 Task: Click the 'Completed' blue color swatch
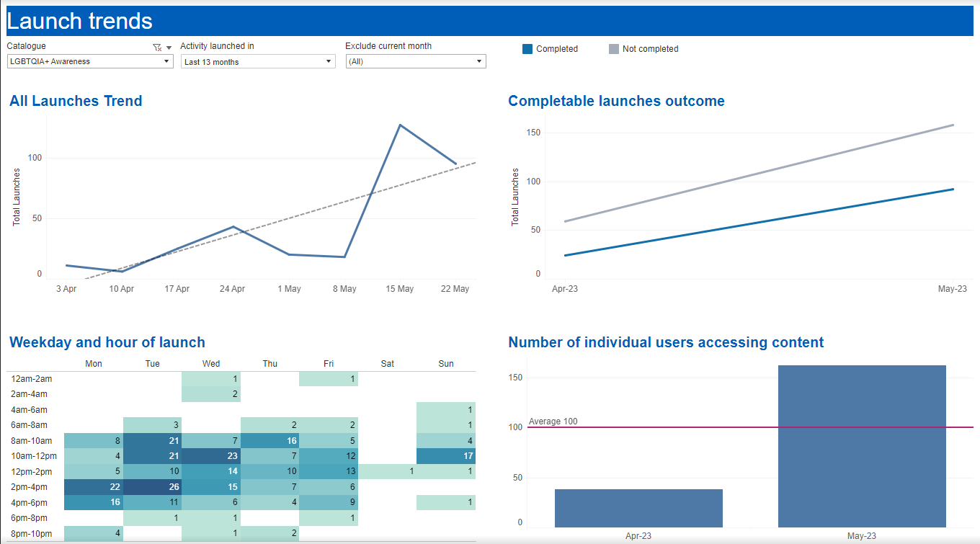tap(527, 48)
